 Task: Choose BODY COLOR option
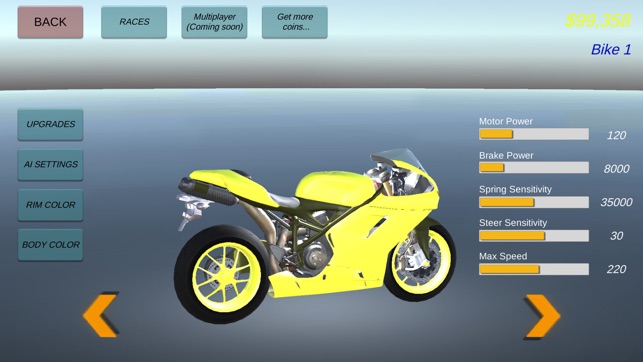[x=50, y=245]
